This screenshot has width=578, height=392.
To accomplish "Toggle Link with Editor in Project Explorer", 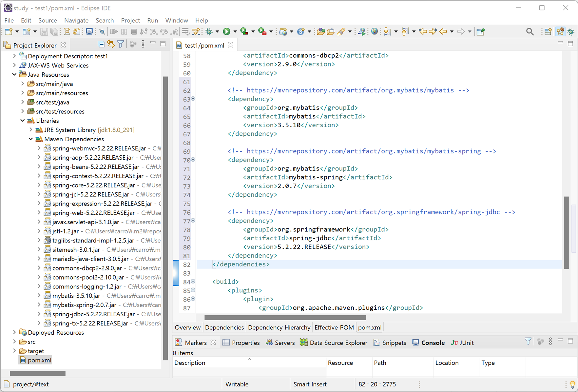I will [111, 44].
